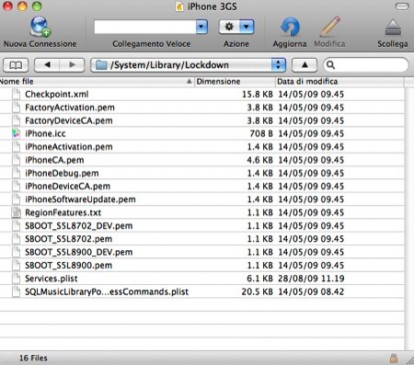
Task: Click the 28/08/09 11.19 modification date
Action: coord(311,279)
